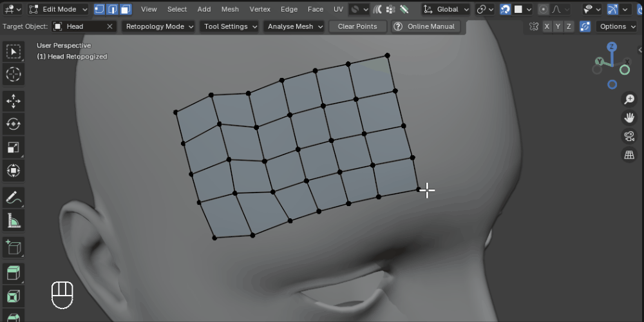Open the retopology shading dropdown
Viewport: 644px width, 322px height.
pyautogui.click(x=359, y=9)
